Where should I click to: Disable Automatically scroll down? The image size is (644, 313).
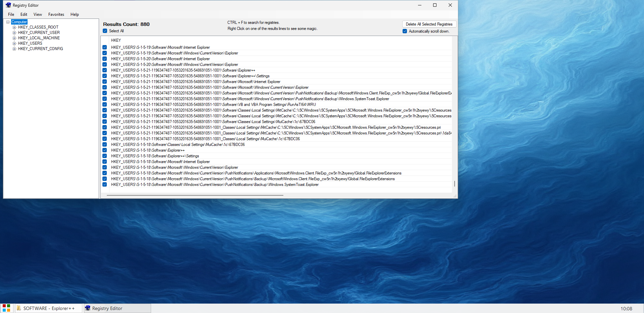pyautogui.click(x=405, y=31)
